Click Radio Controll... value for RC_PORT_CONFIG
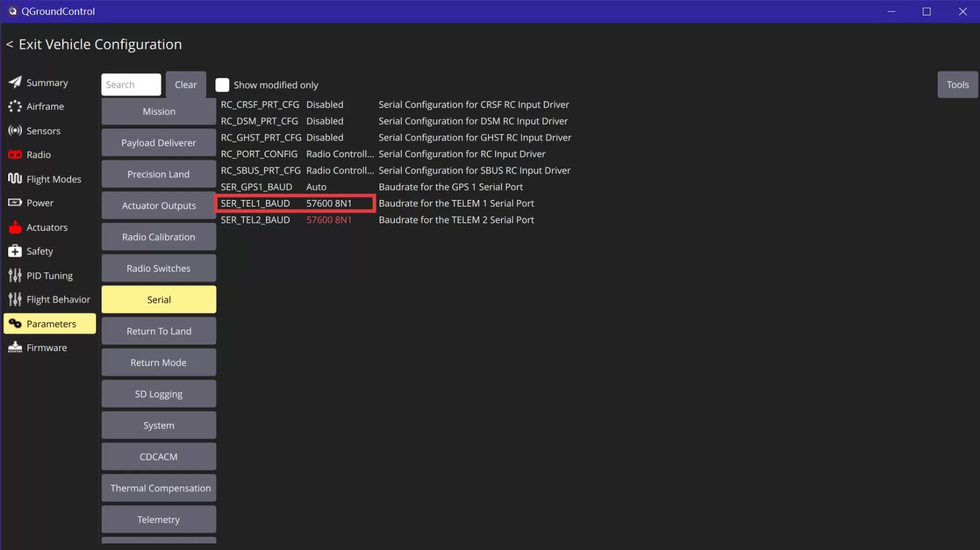 (340, 154)
